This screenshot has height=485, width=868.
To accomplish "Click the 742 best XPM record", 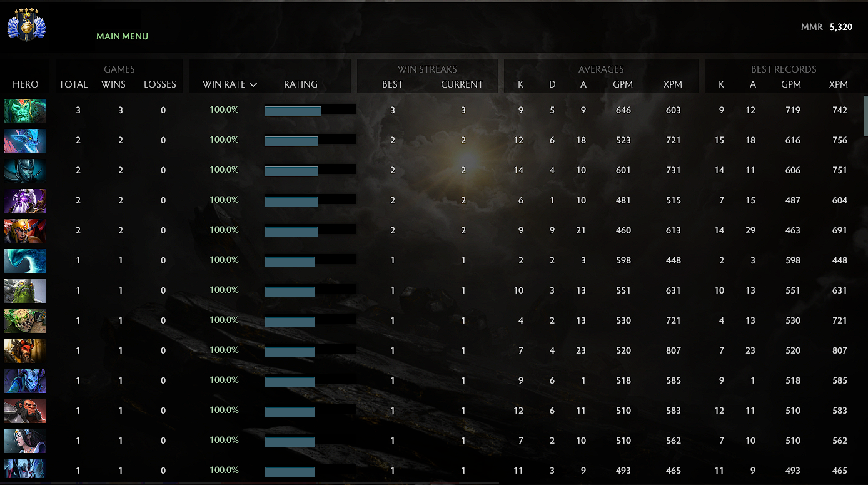I will [840, 110].
